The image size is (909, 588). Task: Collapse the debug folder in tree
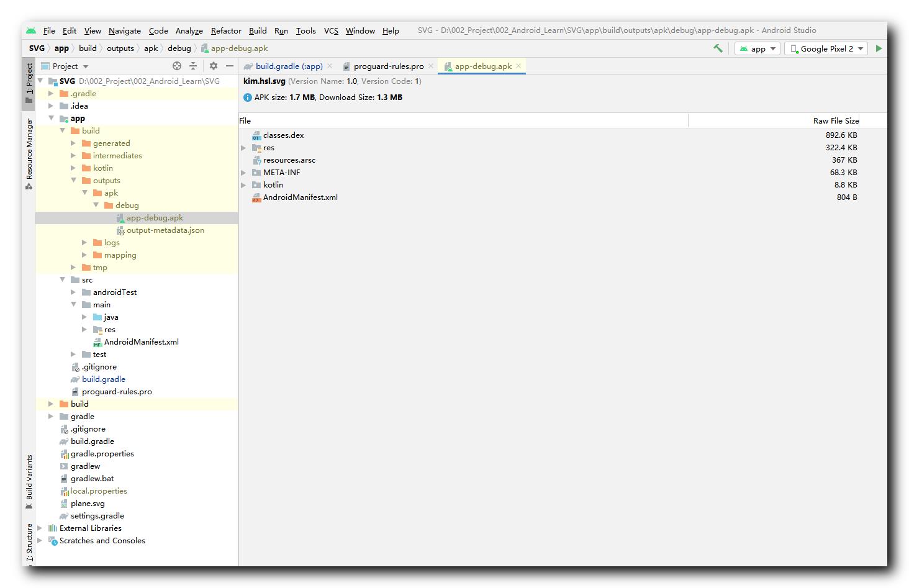[96, 205]
